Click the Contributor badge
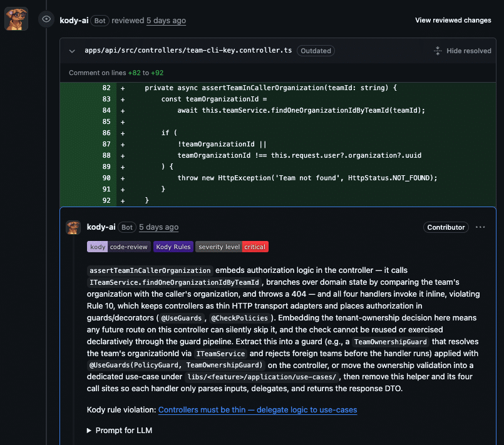This screenshot has height=445, width=504. (x=446, y=227)
